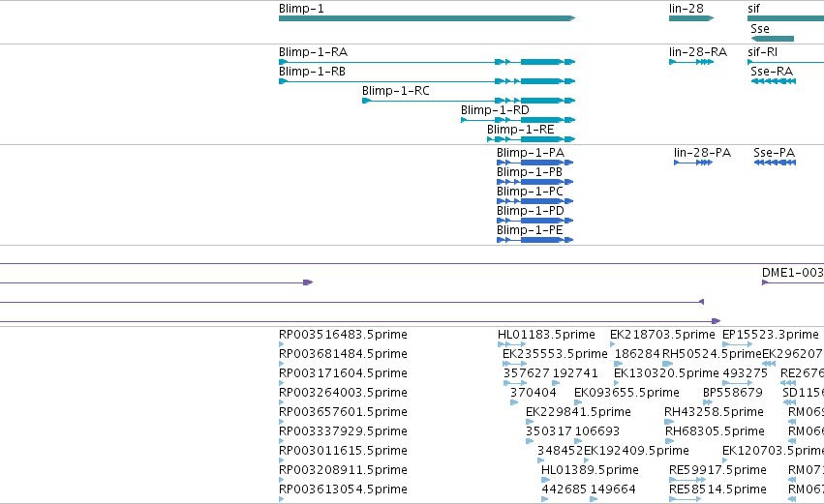824x504 pixels.
Task: Open the Blimp-1-RC transcript
Action: (469, 101)
